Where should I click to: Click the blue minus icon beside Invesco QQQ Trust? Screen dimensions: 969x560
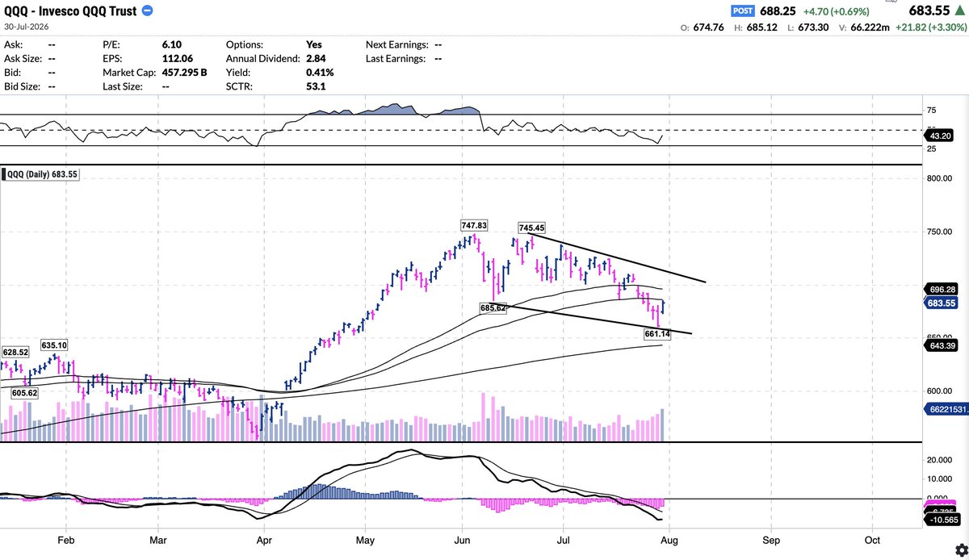[x=146, y=10]
